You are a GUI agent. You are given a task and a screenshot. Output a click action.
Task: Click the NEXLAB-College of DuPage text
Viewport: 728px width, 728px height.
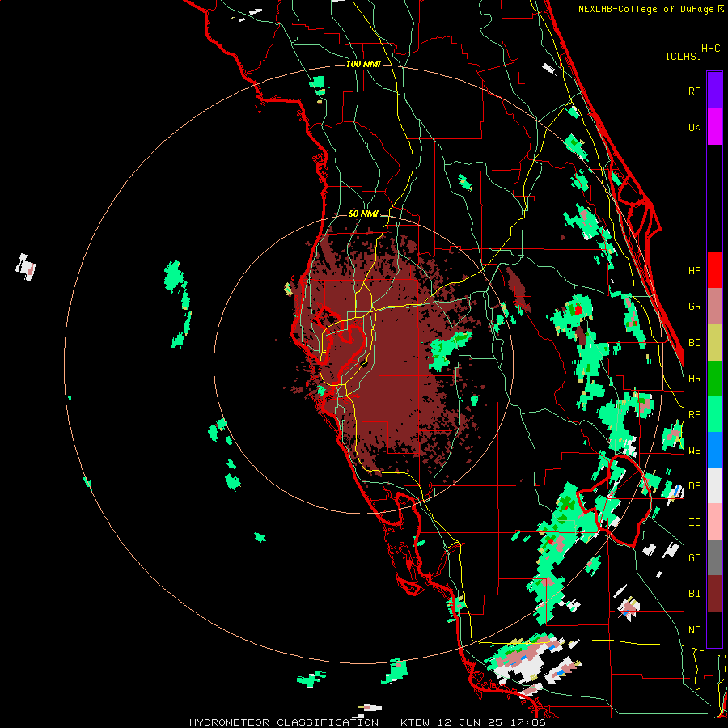point(645,9)
